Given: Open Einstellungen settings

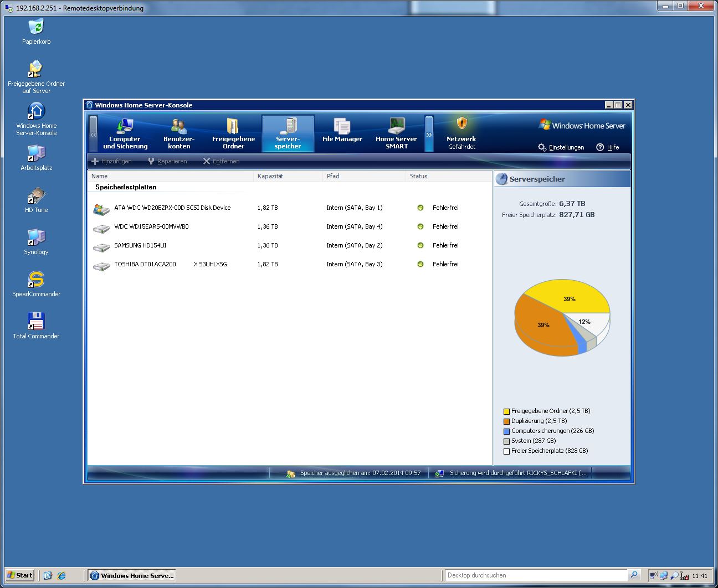Looking at the screenshot, I should tap(561, 147).
